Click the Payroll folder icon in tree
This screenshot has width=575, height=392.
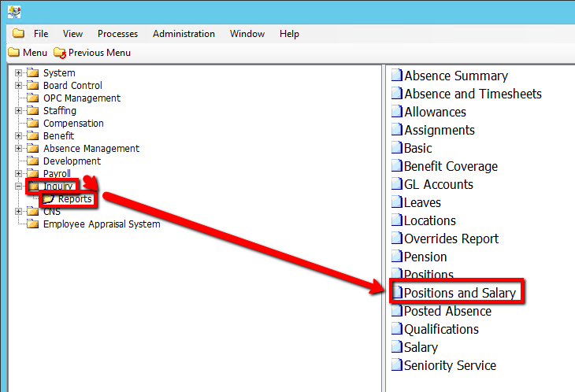(x=33, y=174)
